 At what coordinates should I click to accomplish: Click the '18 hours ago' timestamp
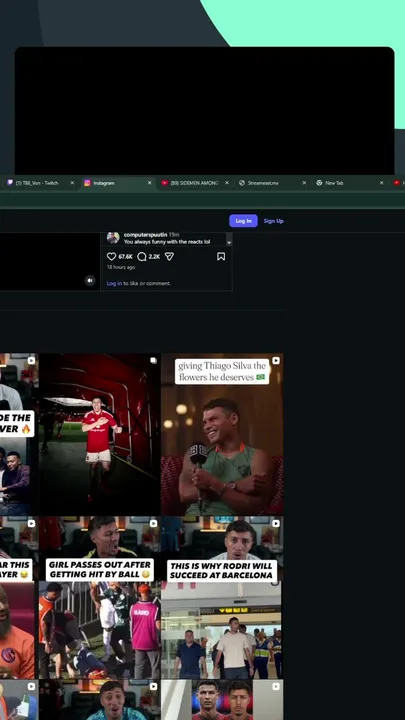pos(121,267)
